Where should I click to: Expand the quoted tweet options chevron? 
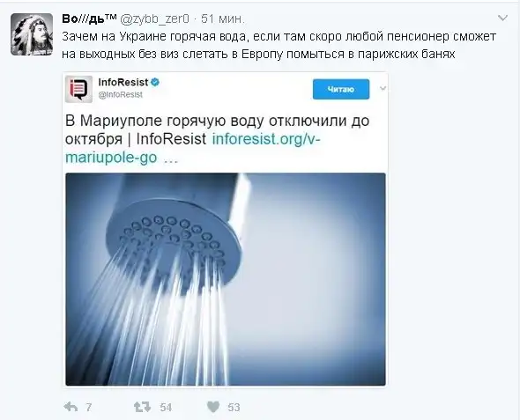(383, 88)
